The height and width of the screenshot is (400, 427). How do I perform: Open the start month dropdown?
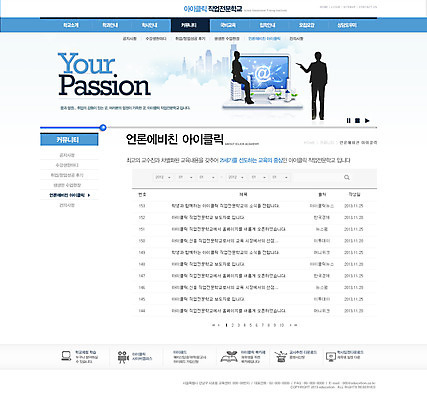click(x=185, y=177)
